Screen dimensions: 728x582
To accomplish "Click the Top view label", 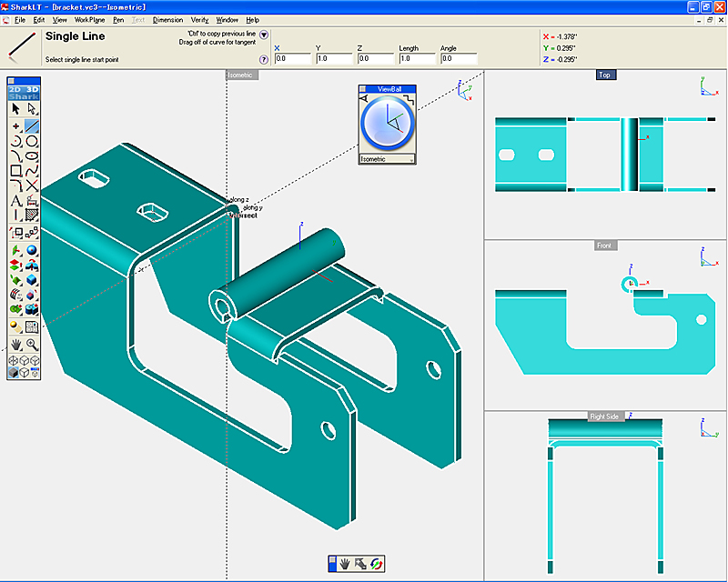I will point(604,75).
